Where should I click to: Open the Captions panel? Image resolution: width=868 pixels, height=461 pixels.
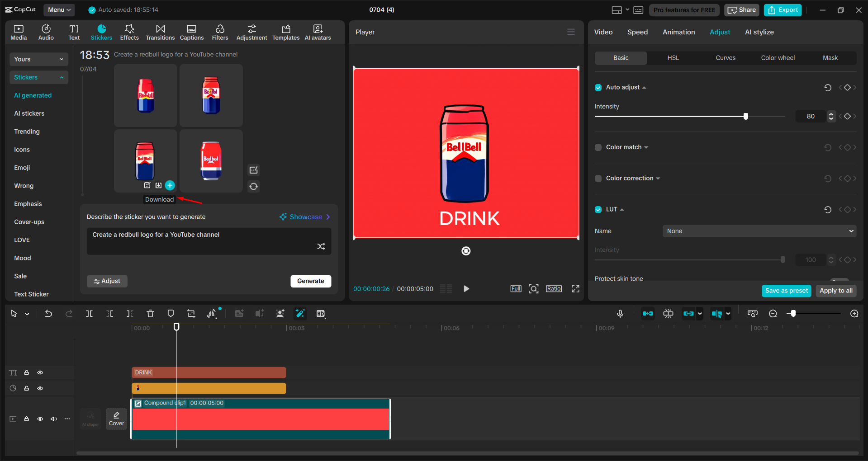(191, 32)
